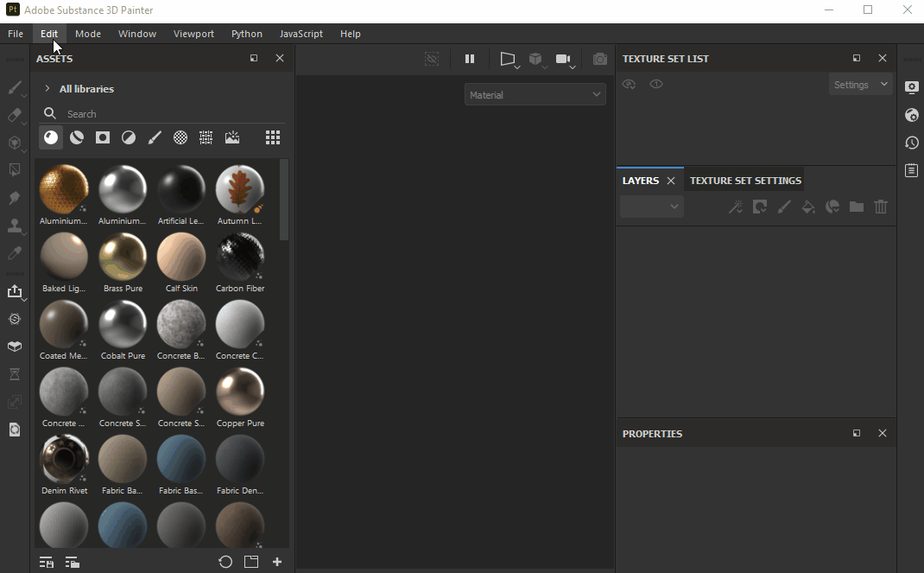The height and width of the screenshot is (573, 924).
Task: Click the Substance 3D assets box icon
Action: 15,347
